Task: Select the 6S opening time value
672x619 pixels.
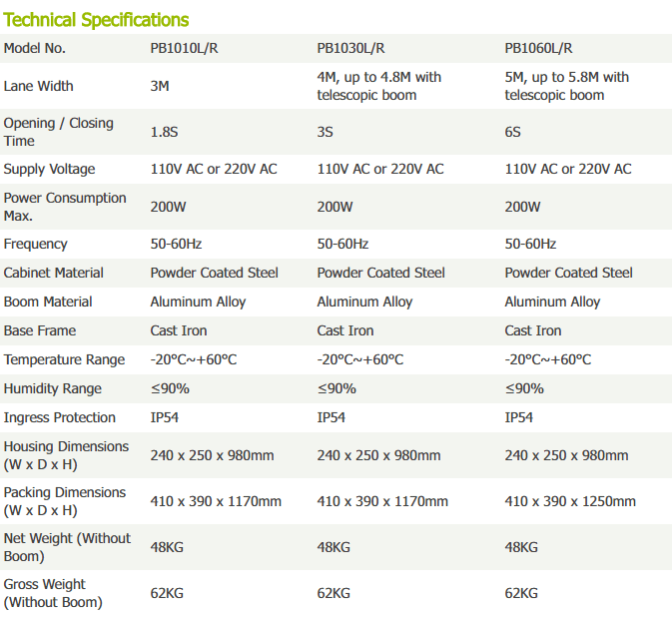Action: pos(513,132)
